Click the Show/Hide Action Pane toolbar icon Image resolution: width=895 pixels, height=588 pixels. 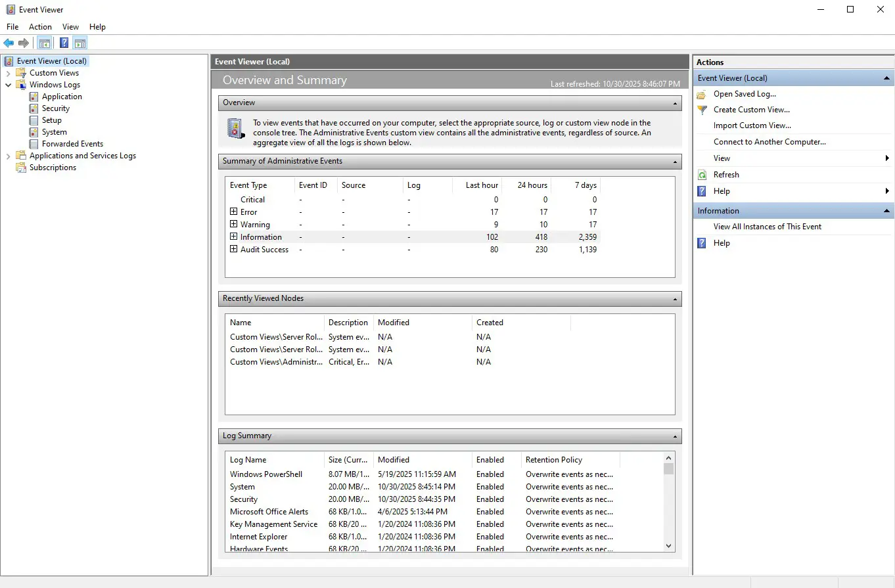(x=80, y=43)
